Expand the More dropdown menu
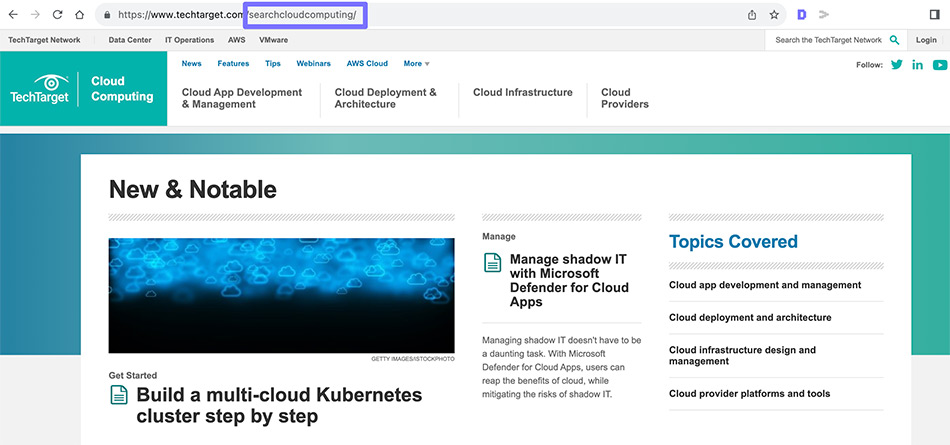The width and height of the screenshot is (950, 445). pyautogui.click(x=416, y=64)
